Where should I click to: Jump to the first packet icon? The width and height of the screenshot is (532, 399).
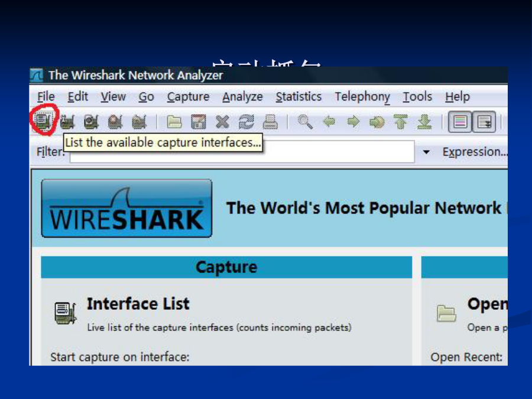(401, 122)
